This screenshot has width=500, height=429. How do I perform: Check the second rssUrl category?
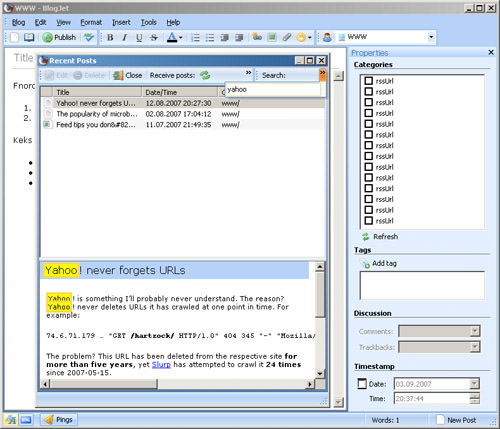tap(368, 91)
